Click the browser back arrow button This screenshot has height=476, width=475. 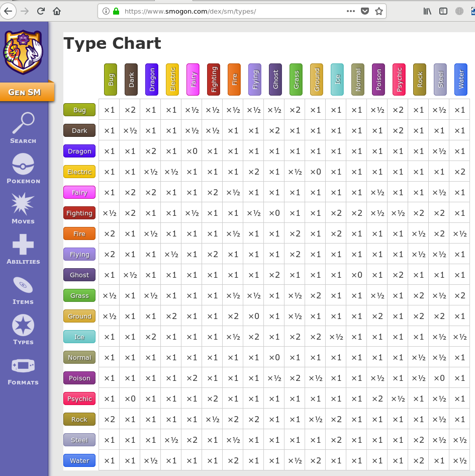tap(8, 11)
